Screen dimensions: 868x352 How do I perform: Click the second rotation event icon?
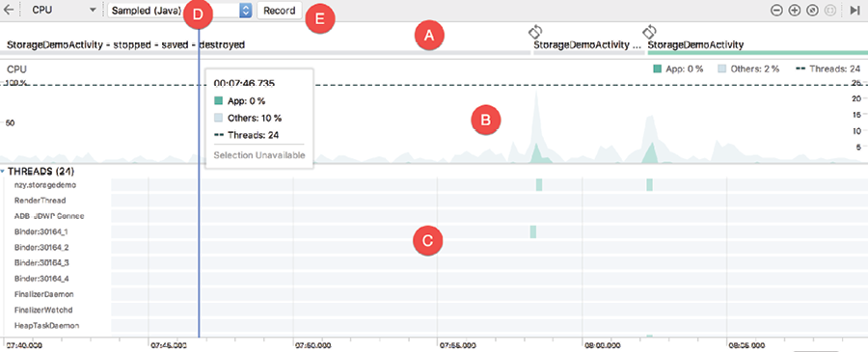(x=649, y=31)
